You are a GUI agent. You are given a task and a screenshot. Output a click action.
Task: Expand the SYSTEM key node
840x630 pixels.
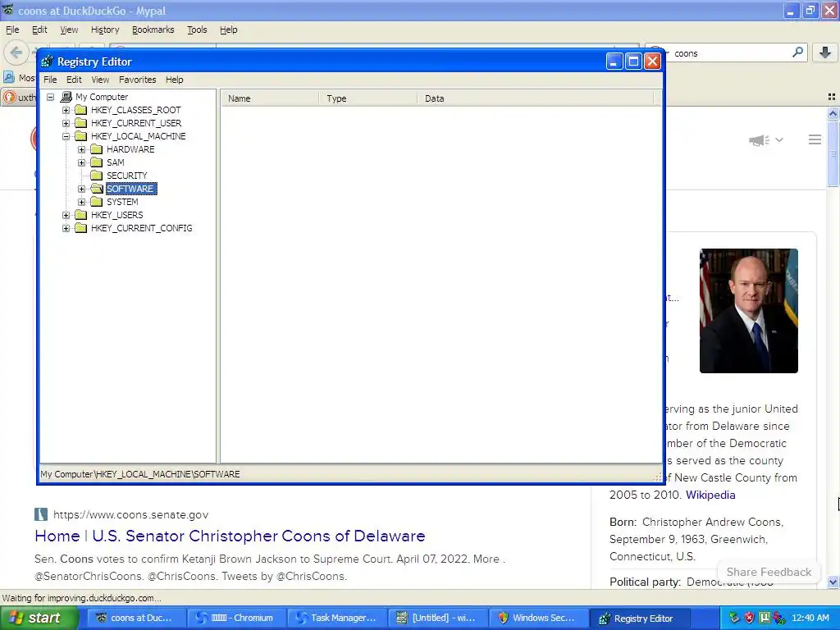coord(81,202)
